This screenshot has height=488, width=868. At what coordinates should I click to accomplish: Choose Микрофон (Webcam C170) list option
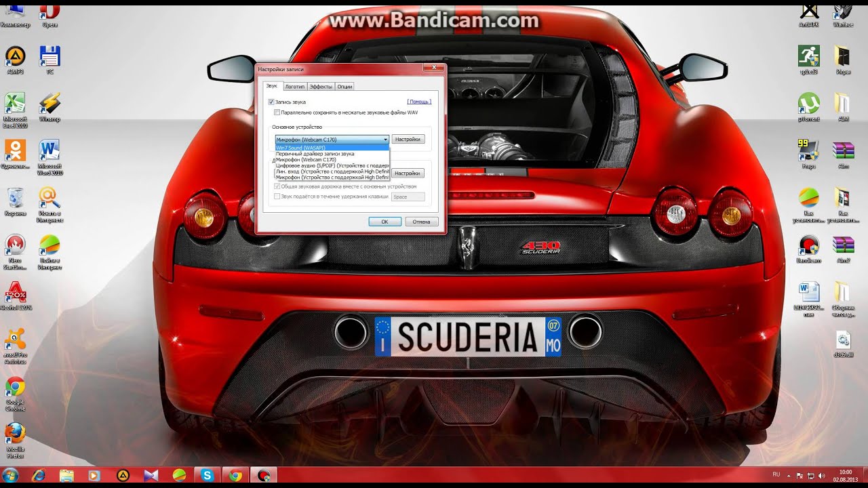tap(332, 159)
